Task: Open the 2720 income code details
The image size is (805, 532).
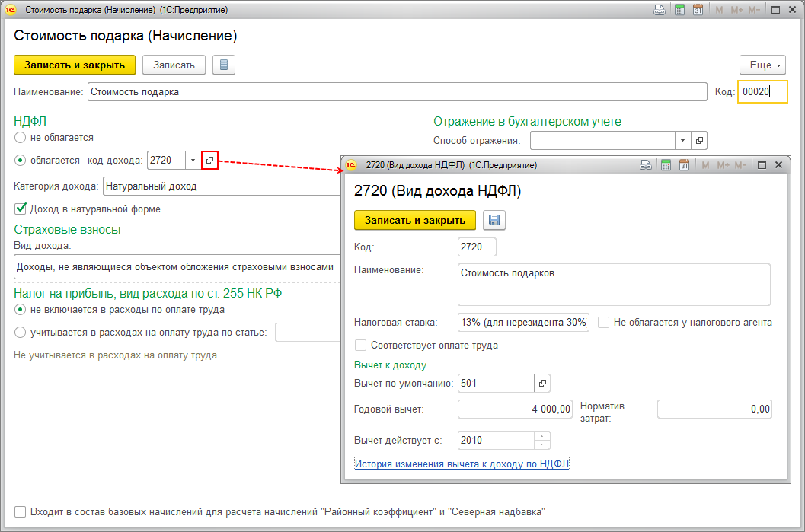Action: (210, 161)
